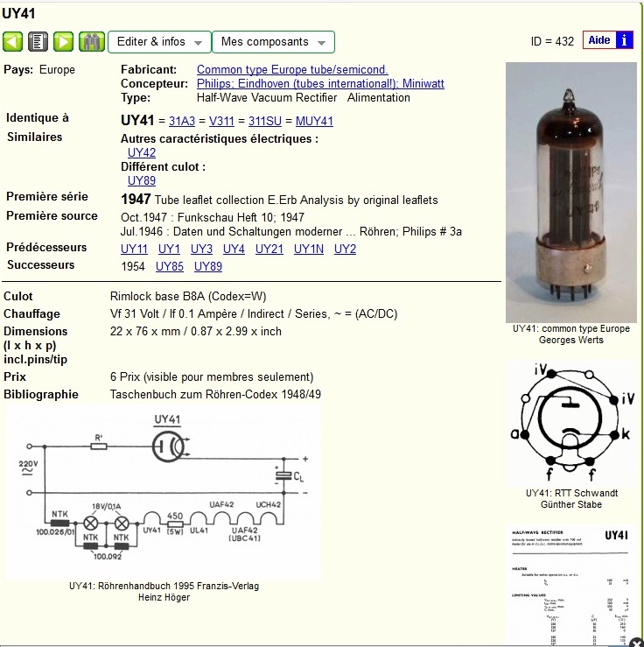Click the green next tube arrow icon
644x647 pixels.
63,41
